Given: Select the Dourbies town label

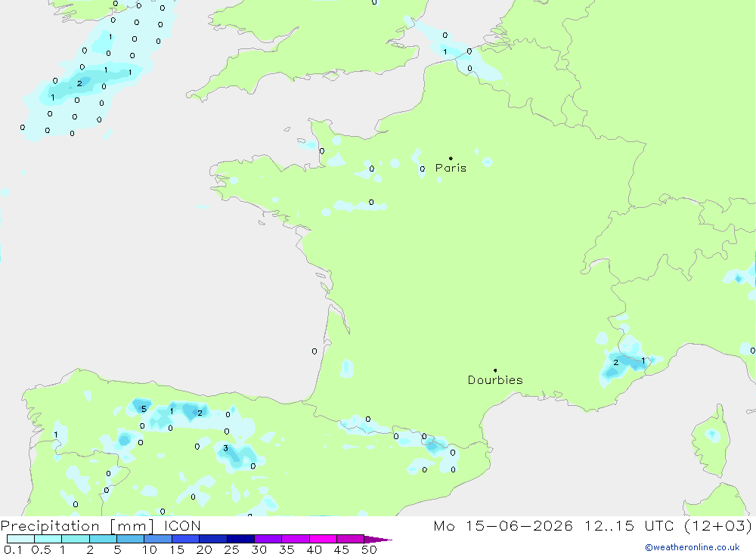Looking at the screenshot, I should coord(495,380).
